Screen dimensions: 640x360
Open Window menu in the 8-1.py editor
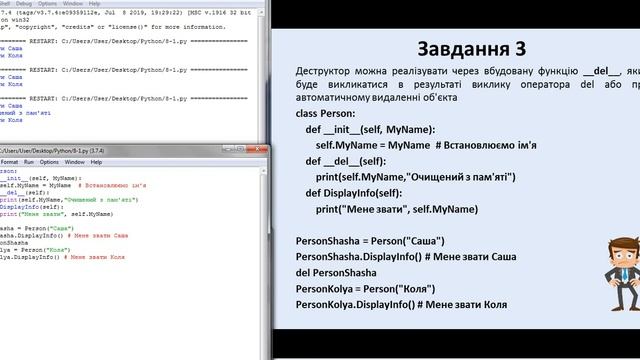click(x=74, y=162)
